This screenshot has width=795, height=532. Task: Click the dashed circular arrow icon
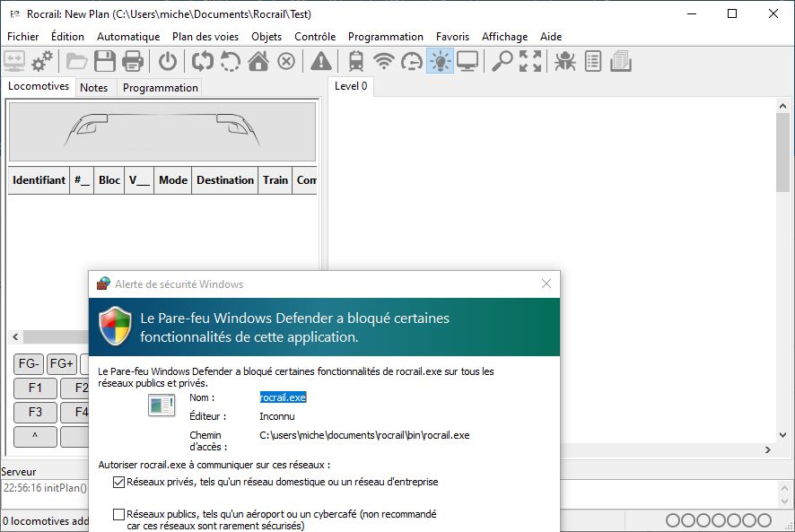231,61
